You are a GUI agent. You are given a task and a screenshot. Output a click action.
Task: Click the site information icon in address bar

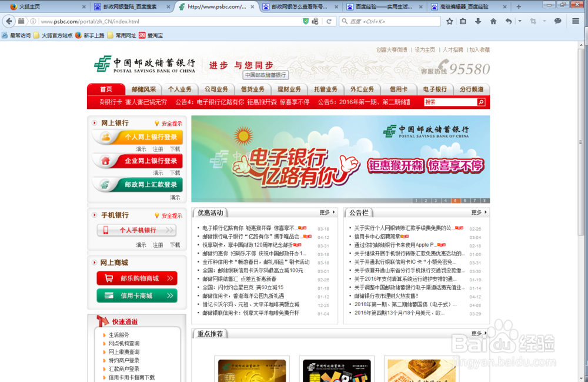[33, 21]
